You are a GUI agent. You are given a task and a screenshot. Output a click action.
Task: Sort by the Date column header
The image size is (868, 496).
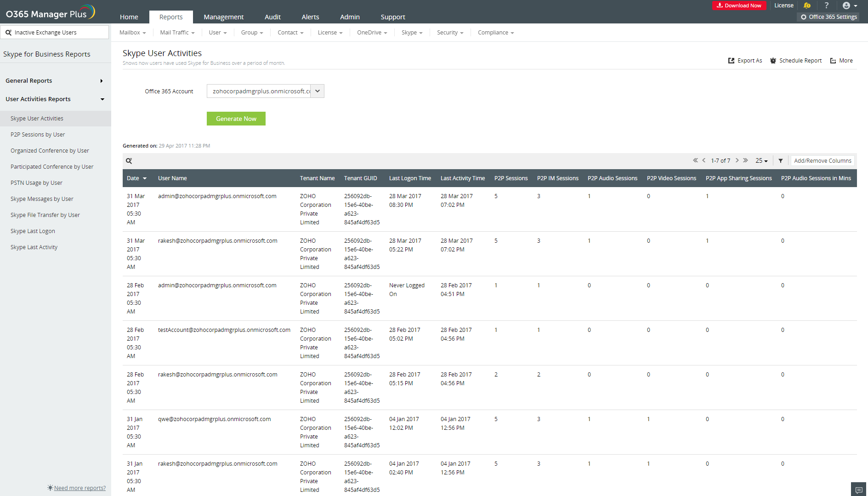[x=137, y=178]
